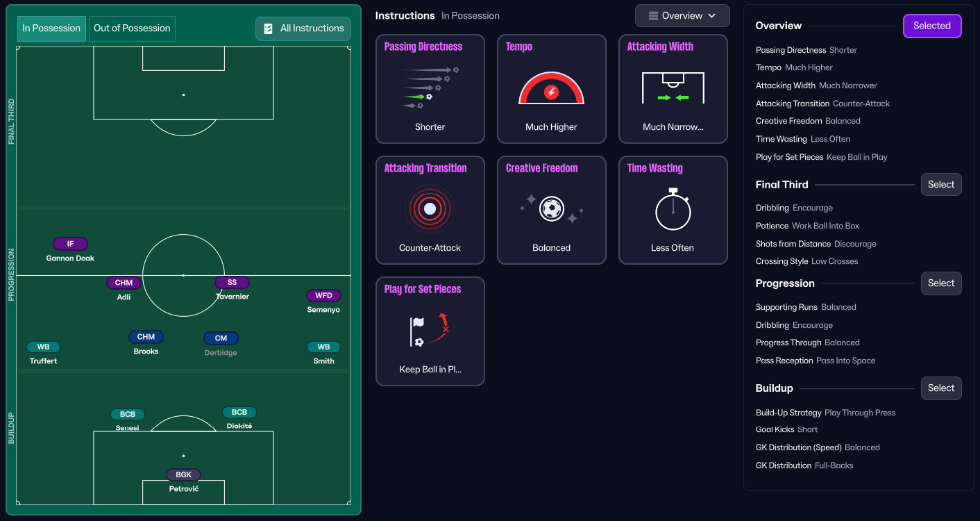The height and width of the screenshot is (521, 980).
Task: Open Petrović's BGK role badge
Action: point(183,475)
